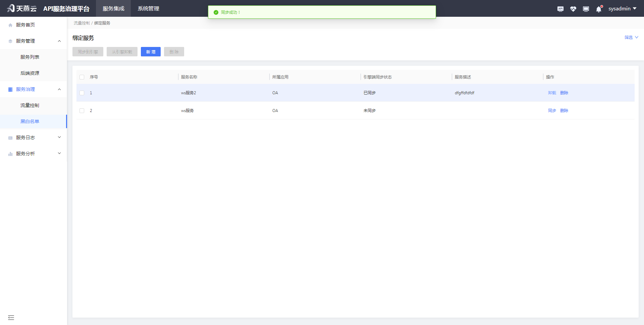Click the 服务分析 chart icon in sidebar
Image resolution: width=644 pixels, height=325 pixels.
tap(10, 153)
